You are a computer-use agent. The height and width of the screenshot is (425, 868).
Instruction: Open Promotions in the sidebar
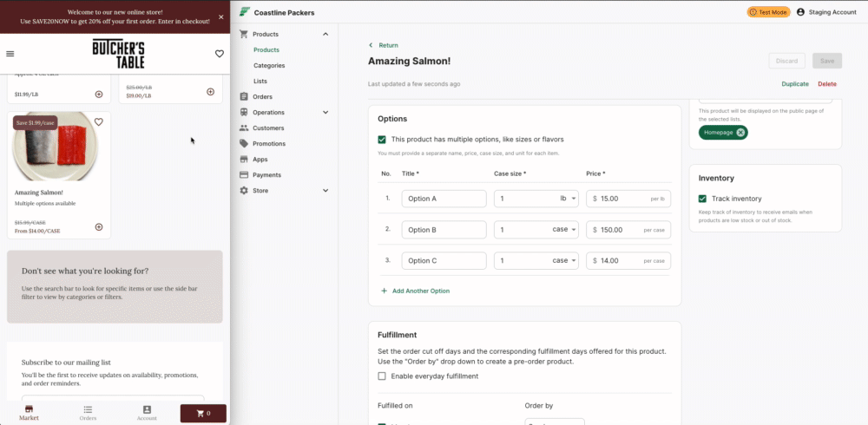[x=268, y=143]
